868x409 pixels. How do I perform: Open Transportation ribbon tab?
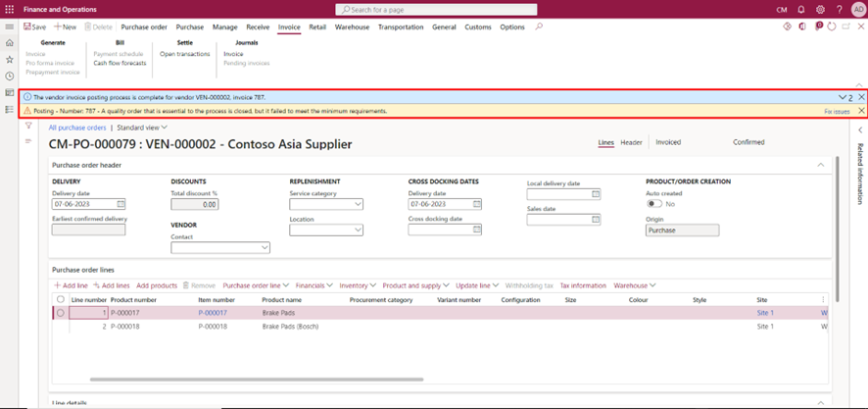click(401, 26)
